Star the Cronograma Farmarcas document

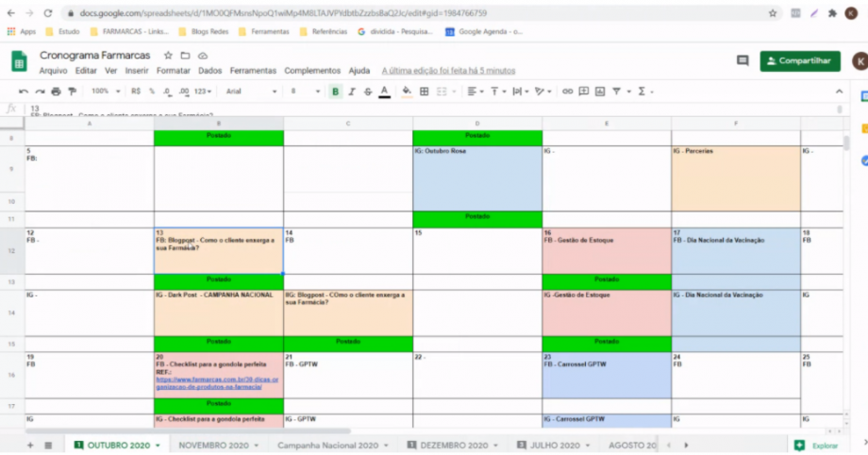(169, 56)
